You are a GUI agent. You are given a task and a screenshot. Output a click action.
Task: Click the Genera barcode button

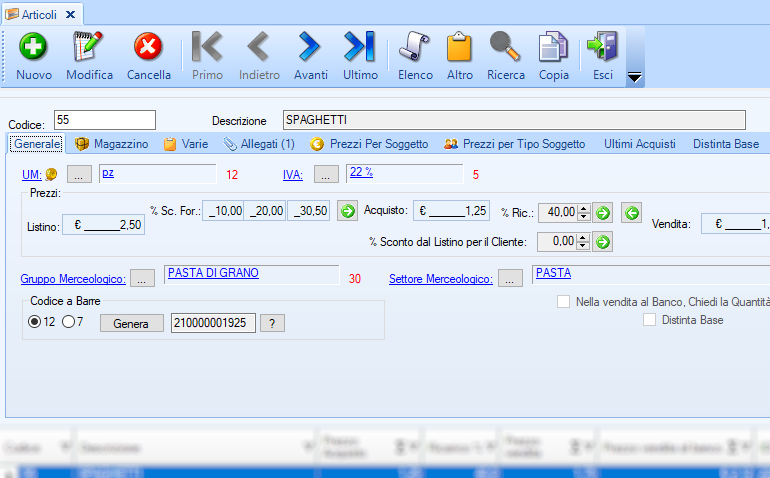[130, 323]
